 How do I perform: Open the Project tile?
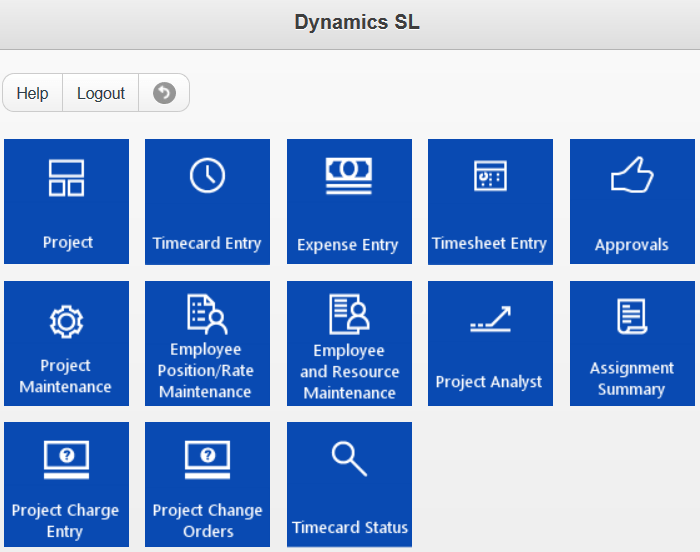pyautogui.click(x=67, y=201)
